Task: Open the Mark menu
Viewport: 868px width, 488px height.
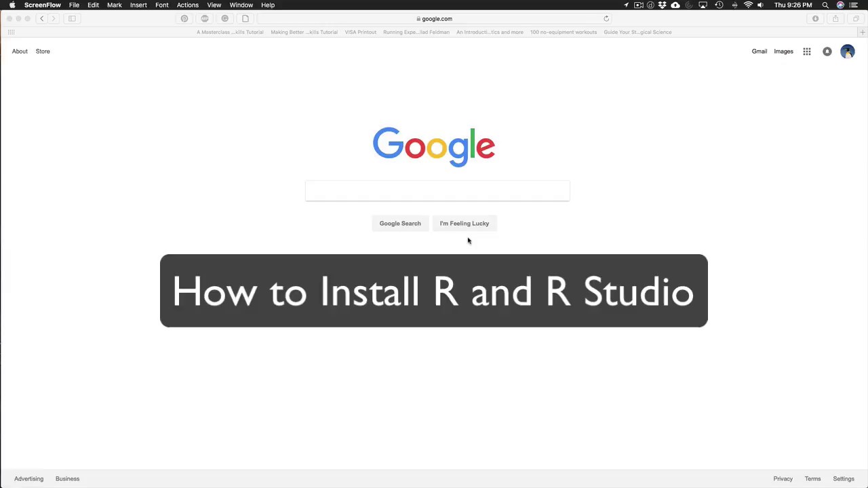Action: click(115, 5)
